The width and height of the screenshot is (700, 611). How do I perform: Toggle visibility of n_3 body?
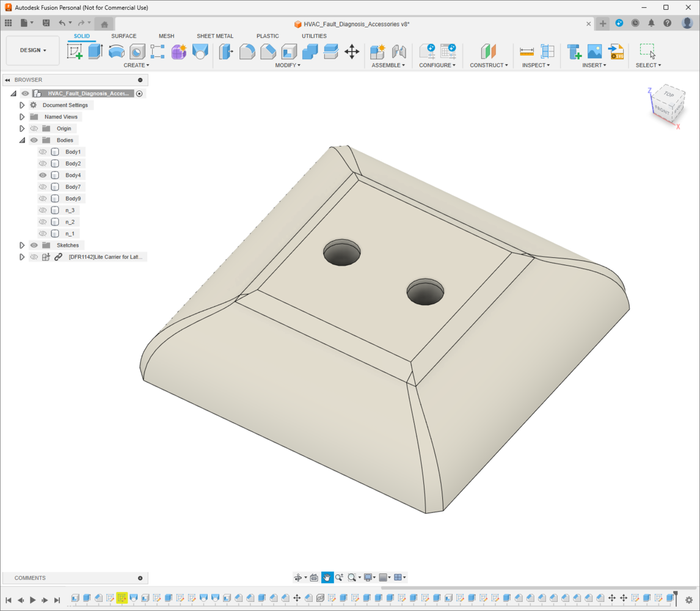pos(43,210)
